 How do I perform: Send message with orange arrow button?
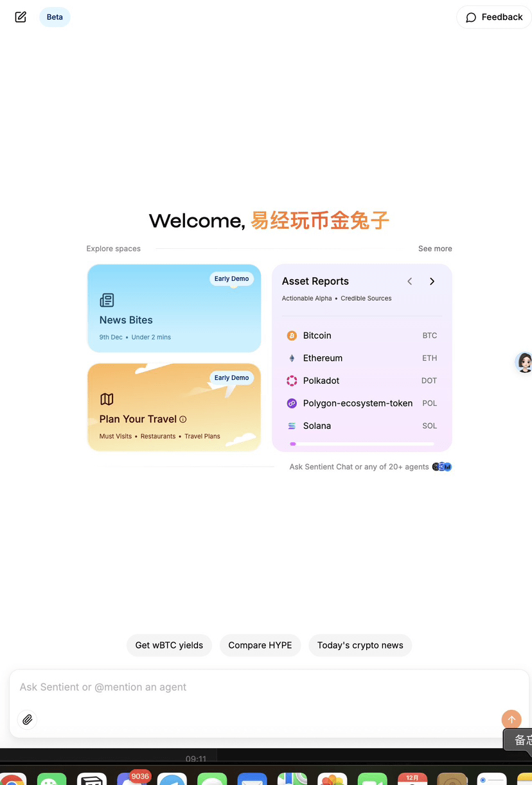point(511,719)
